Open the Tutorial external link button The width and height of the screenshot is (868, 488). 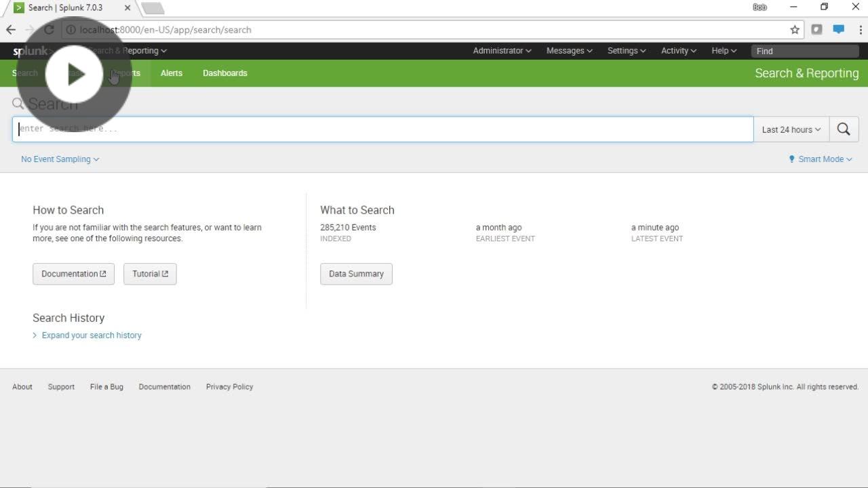click(150, 274)
